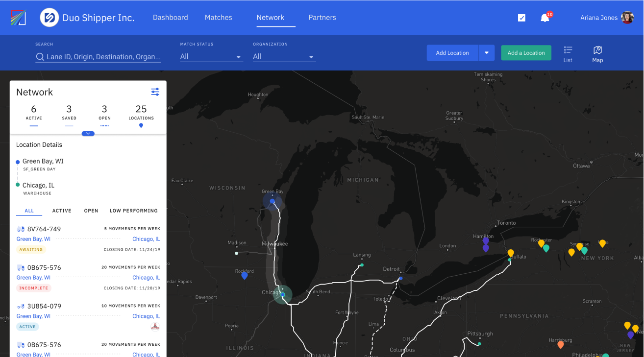Toggle the checkbox icon in the header
Screen dimensions: 644x357
tap(521, 18)
